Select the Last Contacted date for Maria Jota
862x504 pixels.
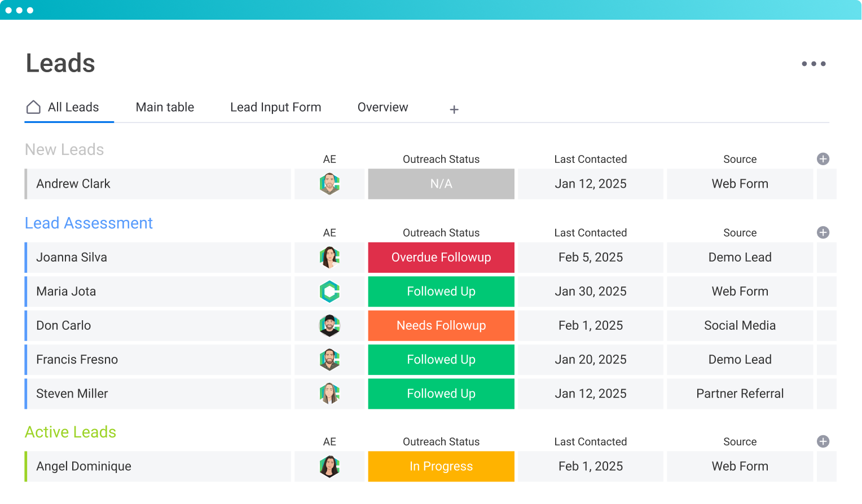click(x=590, y=291)
